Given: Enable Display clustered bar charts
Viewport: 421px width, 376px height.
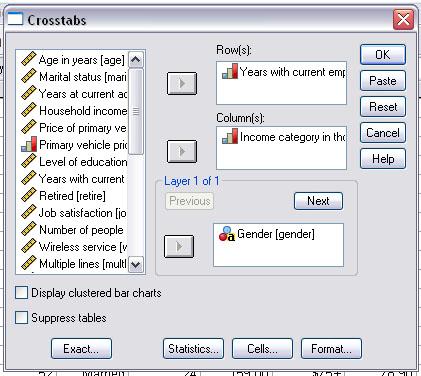Looking at the screenshot, I should 22,293.
